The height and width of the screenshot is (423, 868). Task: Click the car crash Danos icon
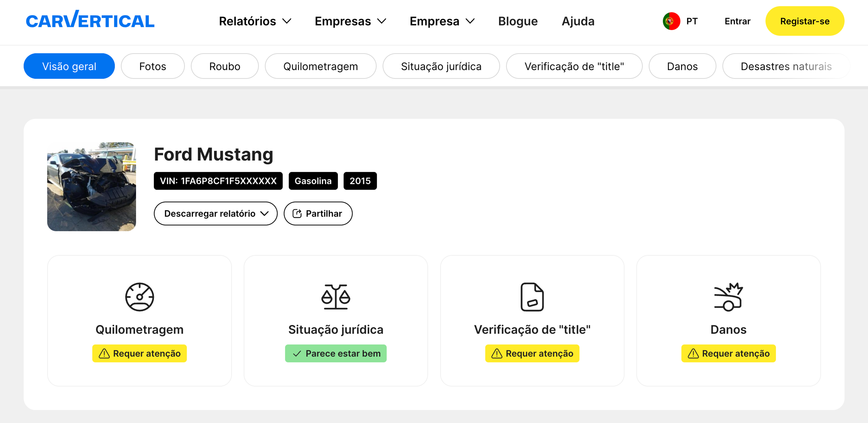(x=728, y=297)
